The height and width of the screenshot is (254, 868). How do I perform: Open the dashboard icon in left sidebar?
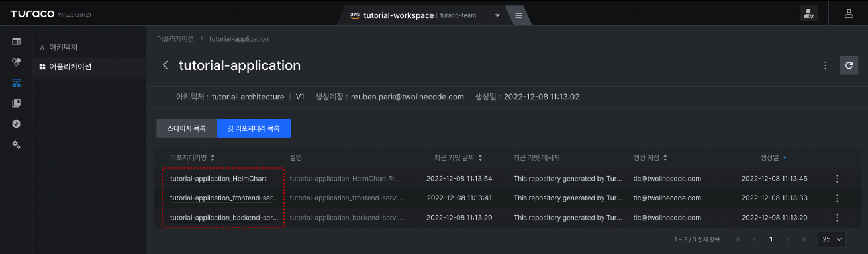click(16, 42)
